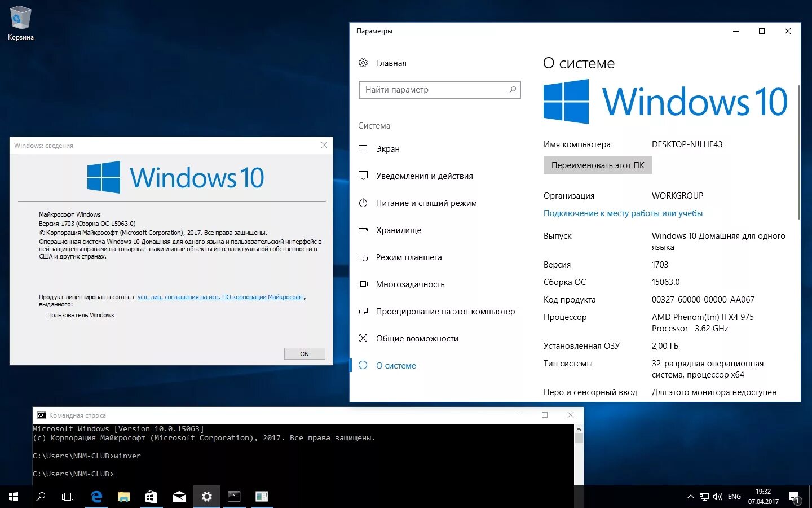812x508 pixels.
Task: Click the WORKGROUP organization value
Action: point(678,196)
